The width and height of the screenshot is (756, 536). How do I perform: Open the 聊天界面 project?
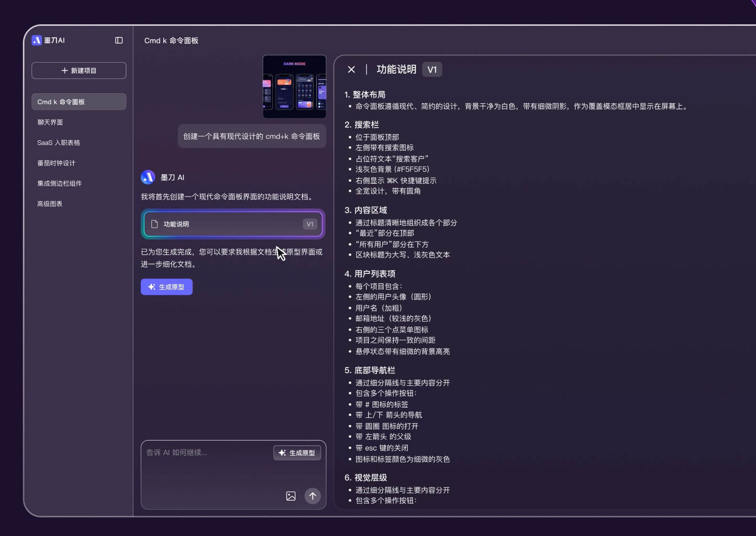point(50,123)
